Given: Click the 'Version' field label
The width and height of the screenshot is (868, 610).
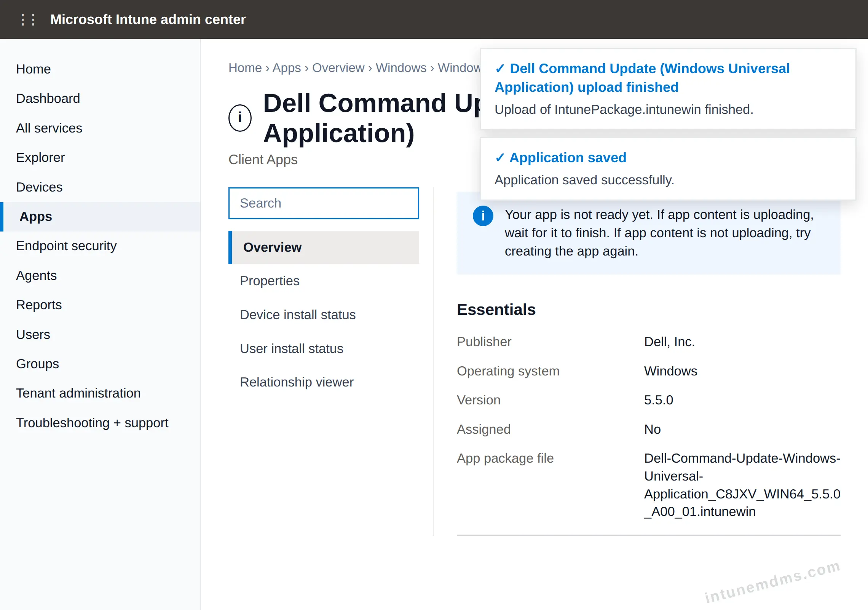Looking at the screenshot, I should [x=479, y=400].
